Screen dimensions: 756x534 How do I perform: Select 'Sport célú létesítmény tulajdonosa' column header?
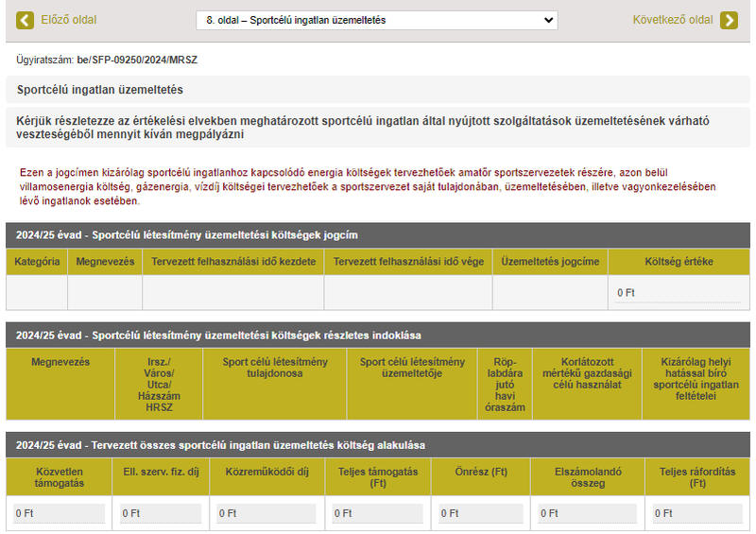pos(275,368)
